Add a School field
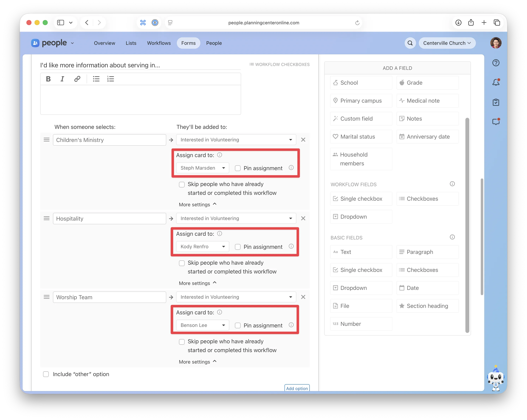 pyautogui.click(x=361, y=83)
